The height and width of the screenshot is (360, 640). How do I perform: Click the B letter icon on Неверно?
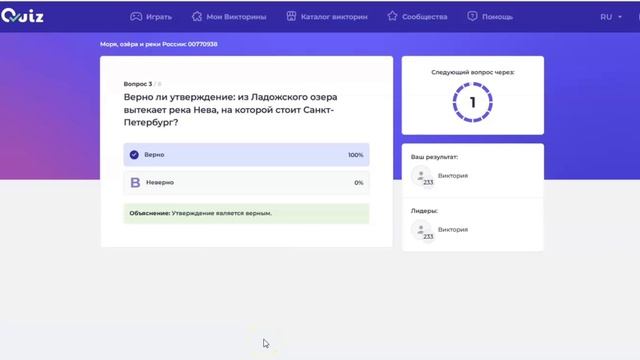[135, 182]
